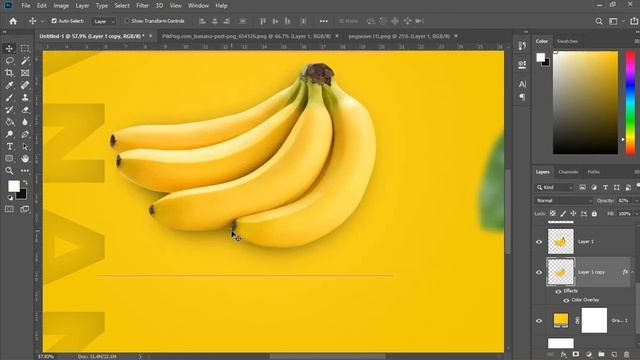Viewport: 640px width, 360px height.
Task: Pick a color in the Color panel field
Action: click(585, 102)
